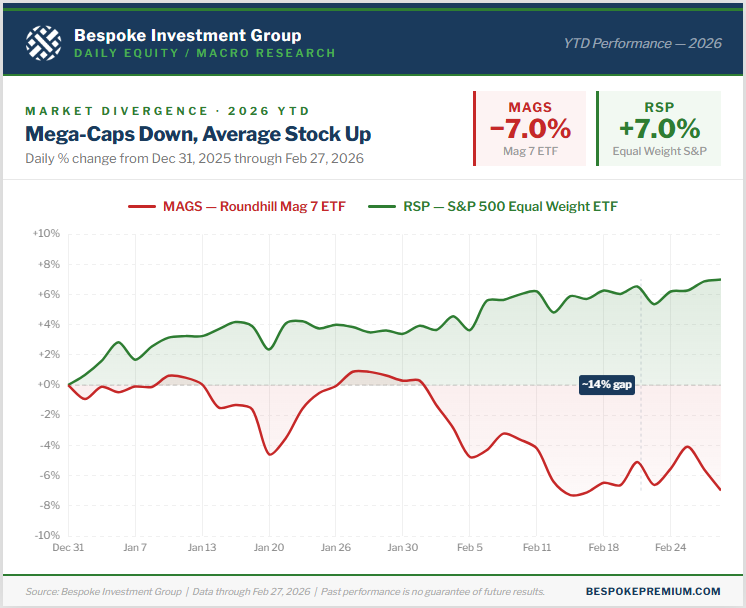Open the MAGS −7.0% summary card
746x608 pixels.
(530, 128)
